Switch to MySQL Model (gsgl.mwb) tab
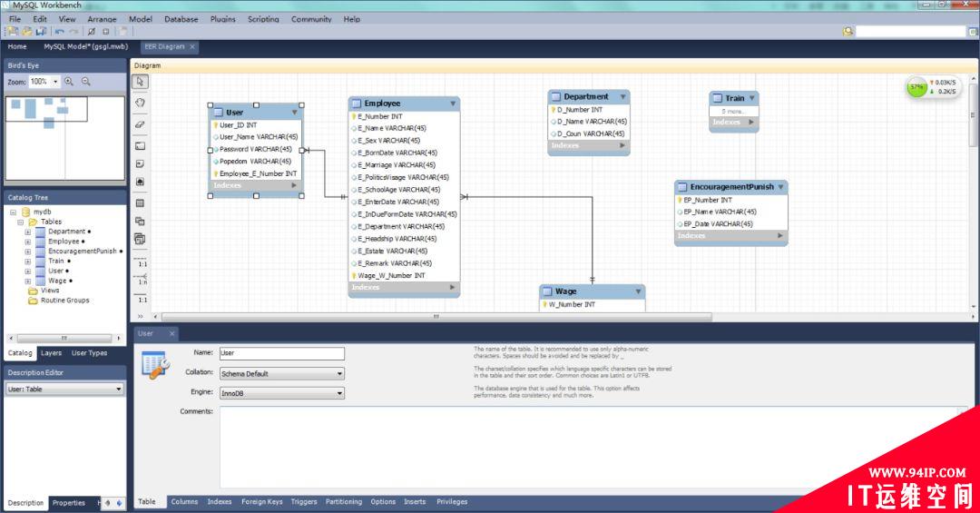 pos(85,46)
